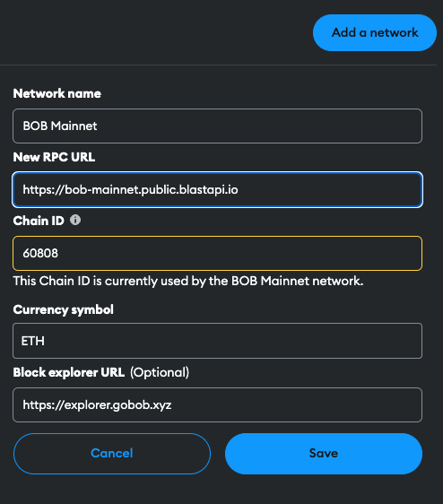Click the explorer.gobob.xyz URL text
Image resolution: width=443 pixels, height=504 pixels.
[x=97, y=405]
